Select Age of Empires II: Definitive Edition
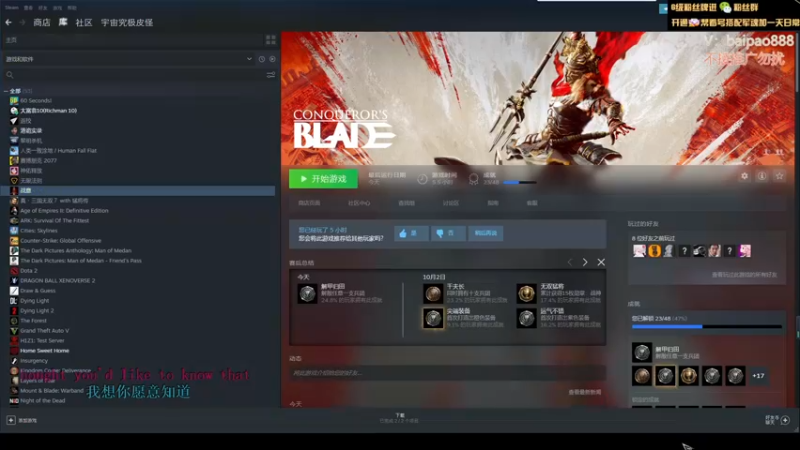Viewport: 800px width, 450px height. click(x=64, y=211)
